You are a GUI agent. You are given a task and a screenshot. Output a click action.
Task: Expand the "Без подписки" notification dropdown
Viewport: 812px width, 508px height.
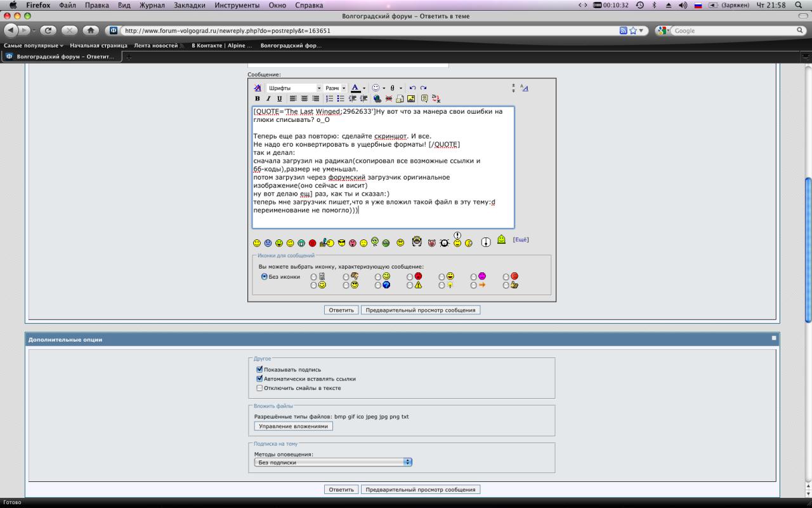click(x=333, y=462)
